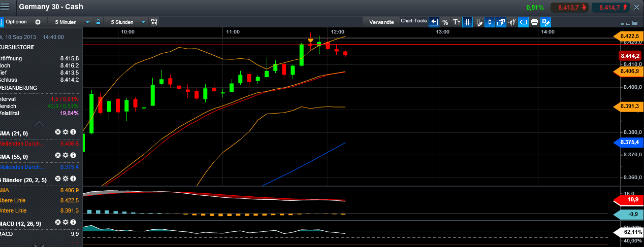Select the 8.375,4 blue price label

click(x=628, y=143)
